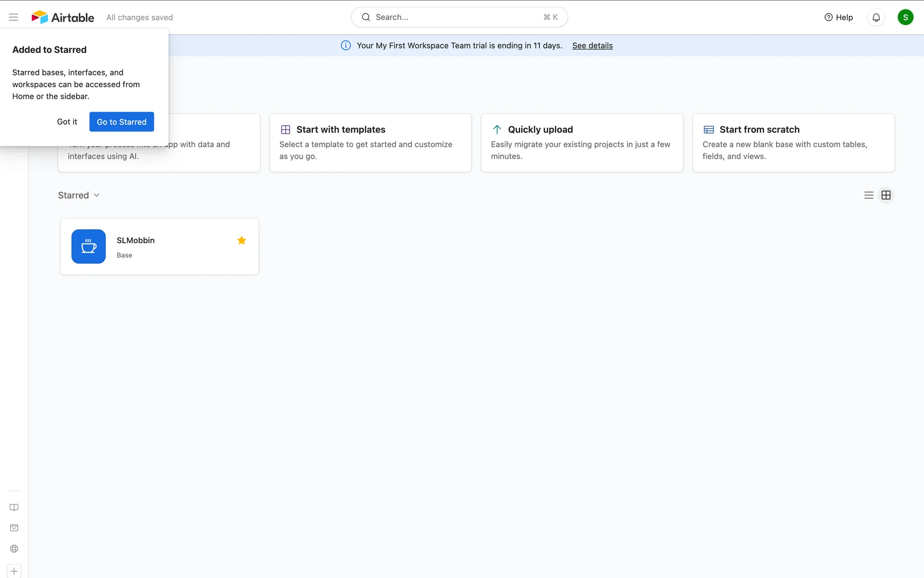Open Start with templates card
The image size is (924, 578).
[370, 143]
